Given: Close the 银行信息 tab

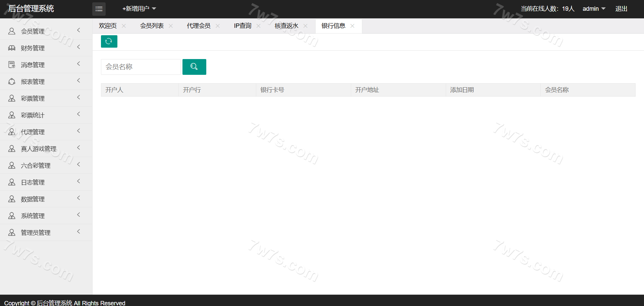Looking at the screenshot, I should pyautogui.click(x=352, y=26).
